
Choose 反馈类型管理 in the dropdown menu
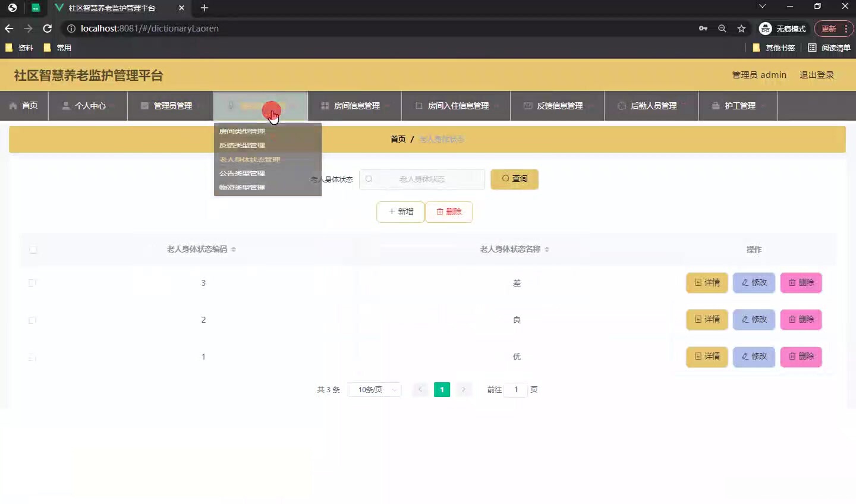(x=243, y=145)
